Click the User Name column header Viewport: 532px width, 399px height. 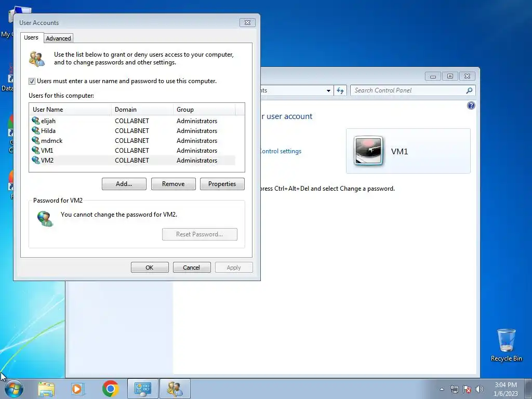point(70,109)
